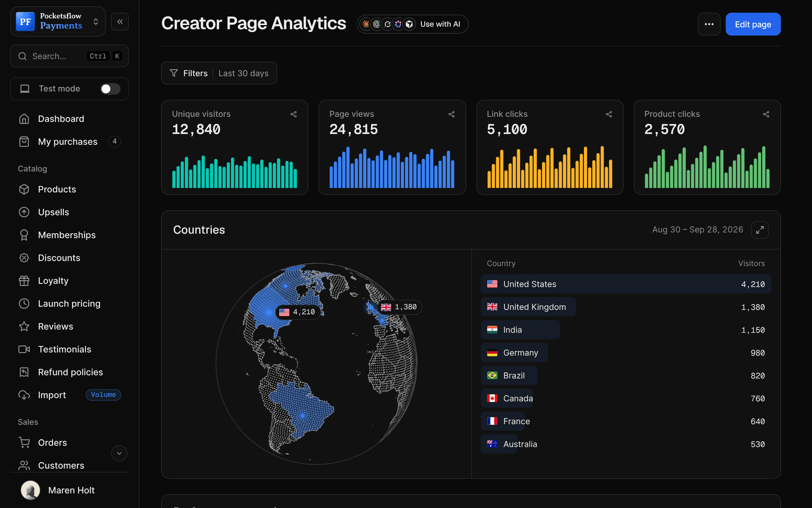This screenshot has height=508, width=812.
Task: Click the purchases count badge 4
Action: pos(115,141)
